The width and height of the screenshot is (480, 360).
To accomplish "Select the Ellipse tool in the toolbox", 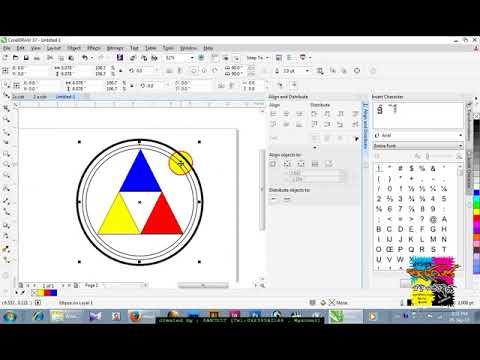I will click(6, 164).
